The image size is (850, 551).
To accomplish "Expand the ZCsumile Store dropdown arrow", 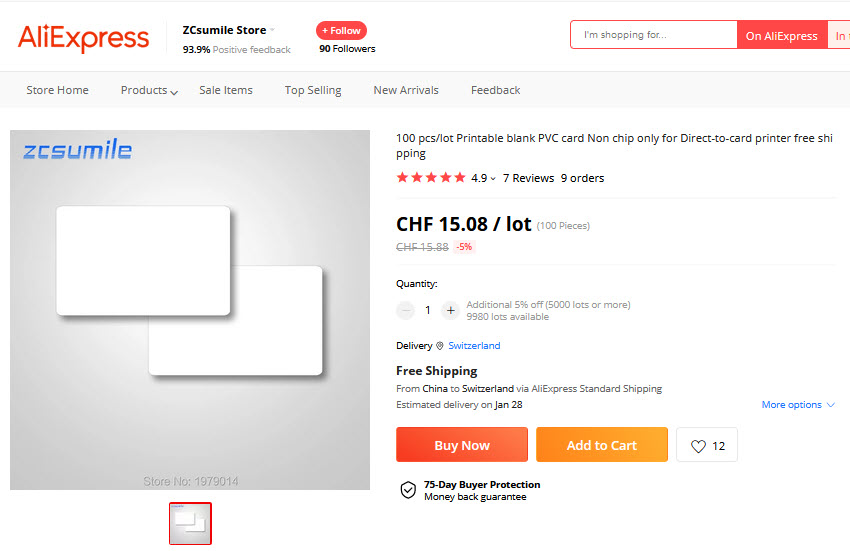I will [272, 30].
